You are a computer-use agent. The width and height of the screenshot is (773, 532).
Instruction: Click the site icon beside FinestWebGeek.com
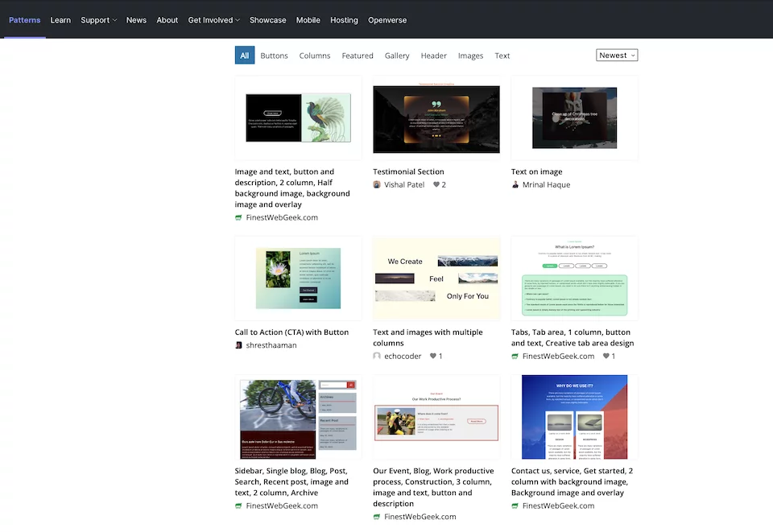tap(238, 217)
